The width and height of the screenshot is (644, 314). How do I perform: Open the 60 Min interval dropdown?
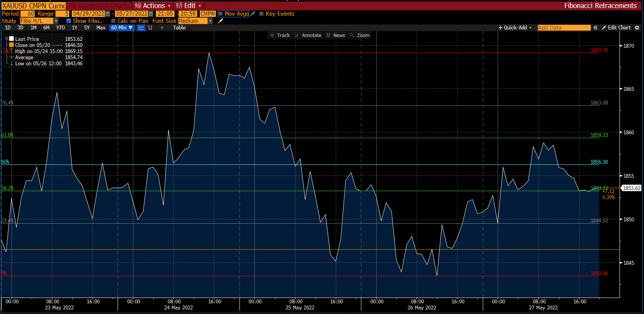(x=122, y=28)
